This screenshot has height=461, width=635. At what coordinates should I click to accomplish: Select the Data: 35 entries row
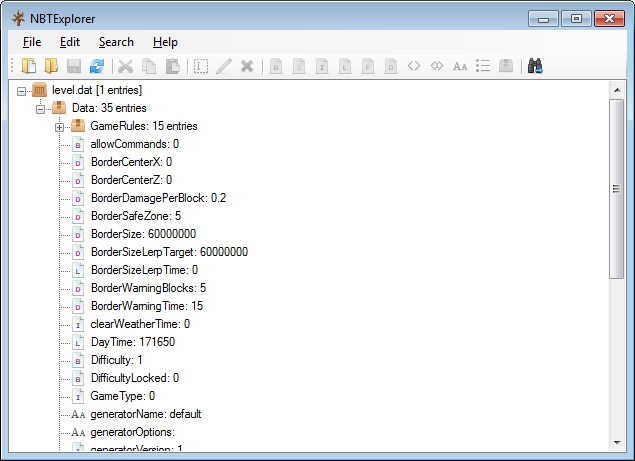[x=109, y=108]
